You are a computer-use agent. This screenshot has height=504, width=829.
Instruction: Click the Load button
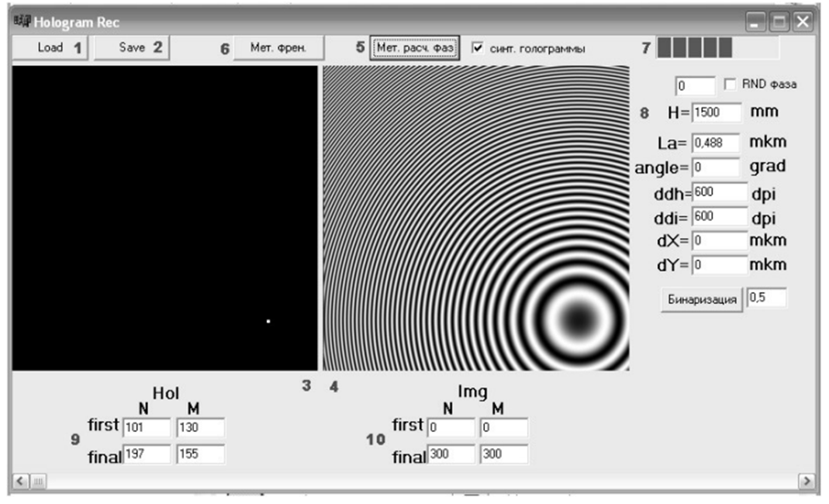pos(50,47)
